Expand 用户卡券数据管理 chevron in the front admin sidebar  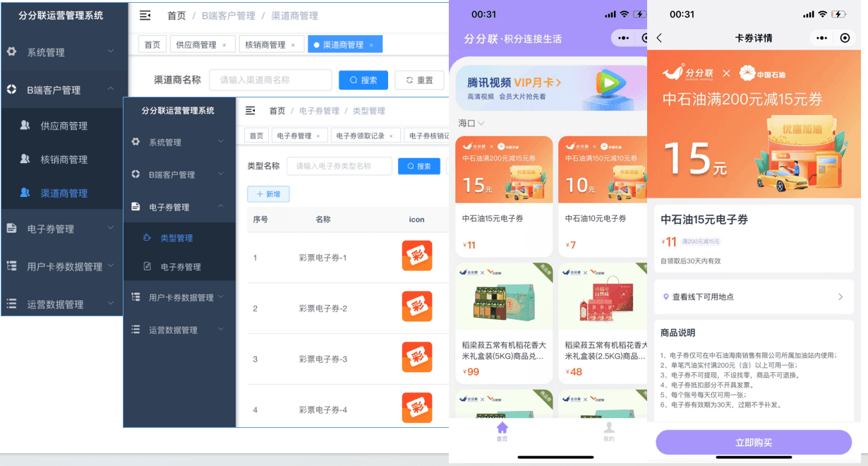point(221,297)
